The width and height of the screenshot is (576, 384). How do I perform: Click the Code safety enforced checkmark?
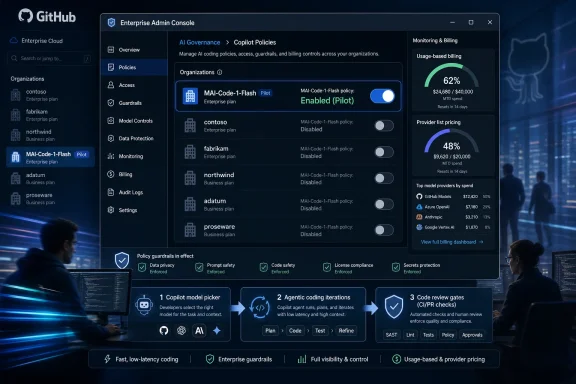click(x=263, y=268)
